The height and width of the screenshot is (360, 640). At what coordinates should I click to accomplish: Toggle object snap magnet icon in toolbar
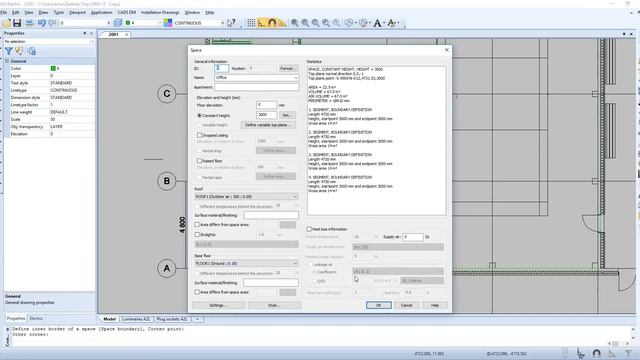272,23
